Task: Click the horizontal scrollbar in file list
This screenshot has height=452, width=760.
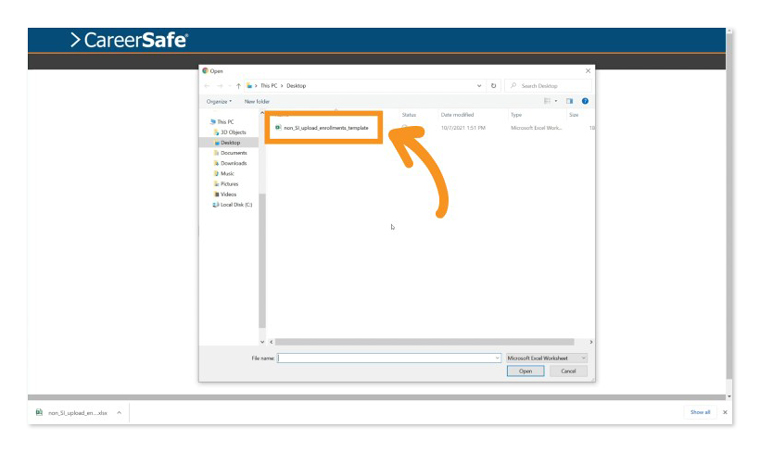Action: tap(425, 342)
